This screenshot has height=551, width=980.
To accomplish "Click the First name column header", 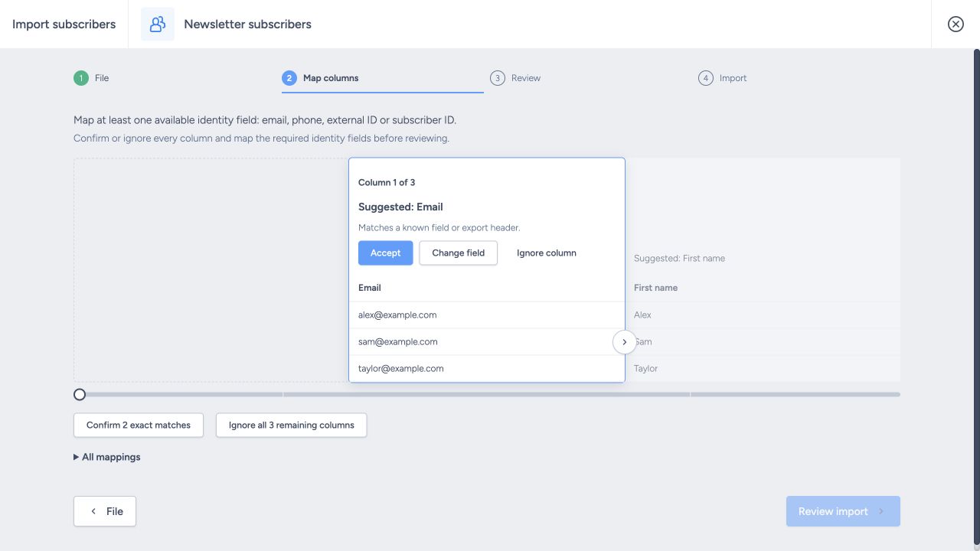I will coord(655,288).
